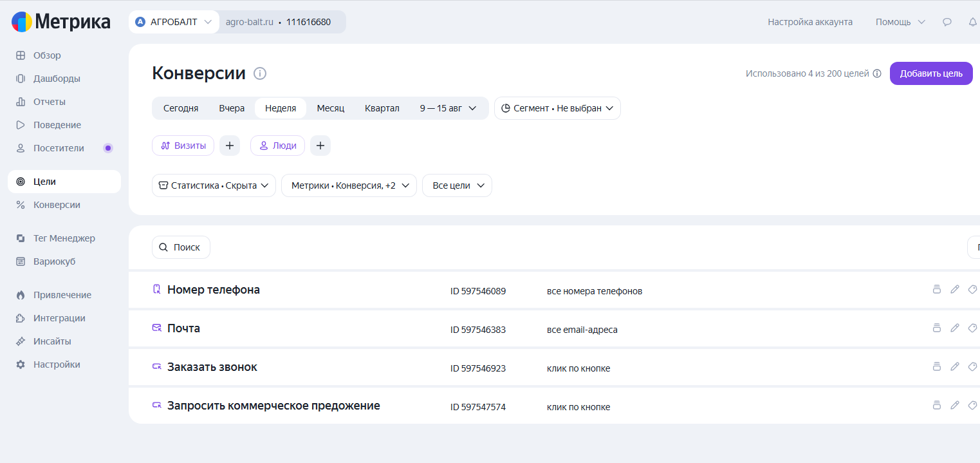Open the Сегмент • Не выбран dropdown
Viewport: 980px width, 463px height.
tap(557, 108)
